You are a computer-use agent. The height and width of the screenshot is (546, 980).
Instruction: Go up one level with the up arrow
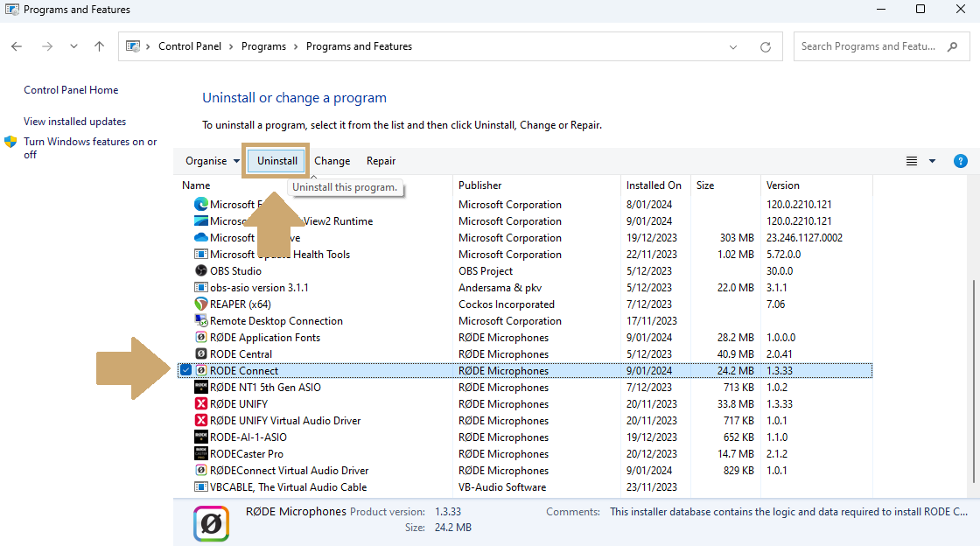click(100, 46)
